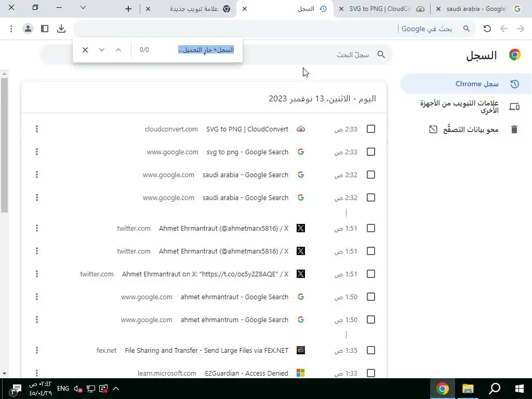Image resolution: width=532 pixels, height=399 pixels.
Task: Switch to the السجل history tab
Action: [x=285, y=9]
